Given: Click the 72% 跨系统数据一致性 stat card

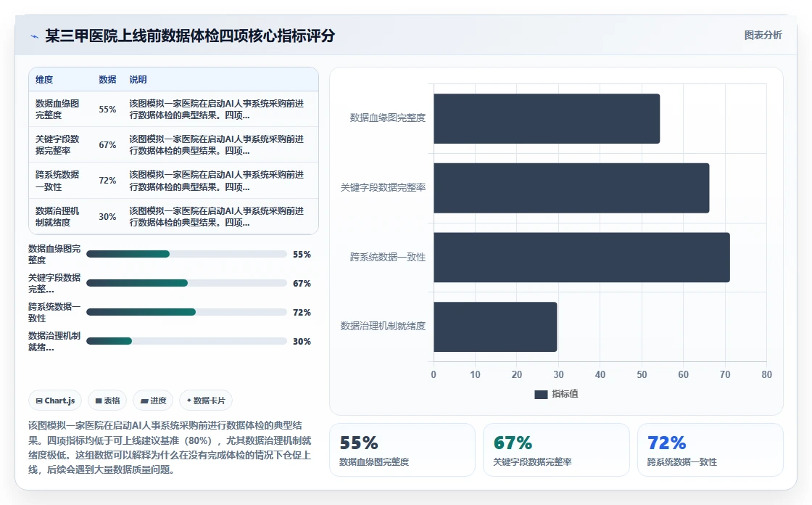Looking at the screenshot, I should click(710, 450).
